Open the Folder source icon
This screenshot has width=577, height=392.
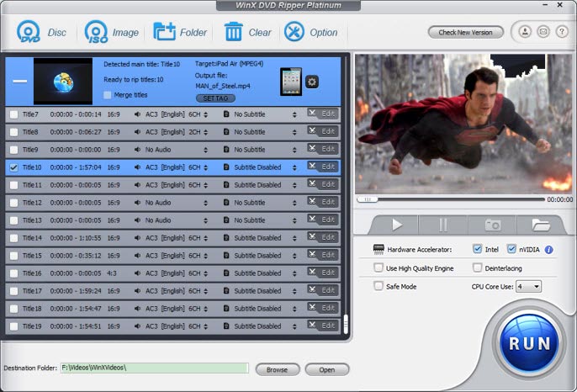pos(164,32)
